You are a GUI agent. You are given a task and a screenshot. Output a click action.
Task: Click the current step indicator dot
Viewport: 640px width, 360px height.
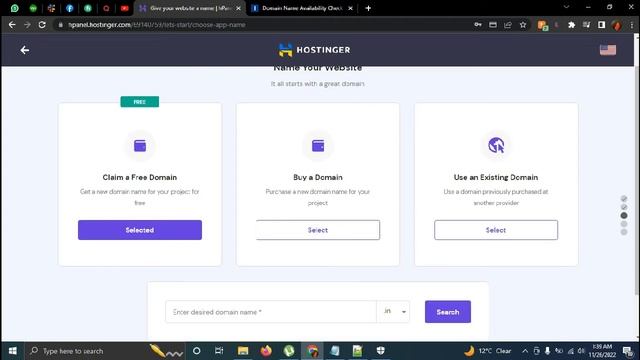(x=624, y=216)
